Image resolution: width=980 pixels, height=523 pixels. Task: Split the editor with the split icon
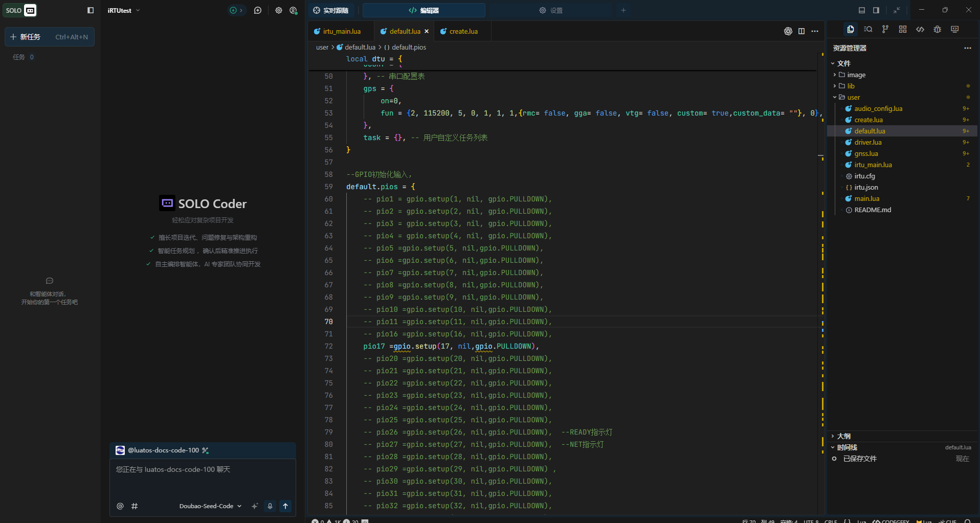pos(801,31)
